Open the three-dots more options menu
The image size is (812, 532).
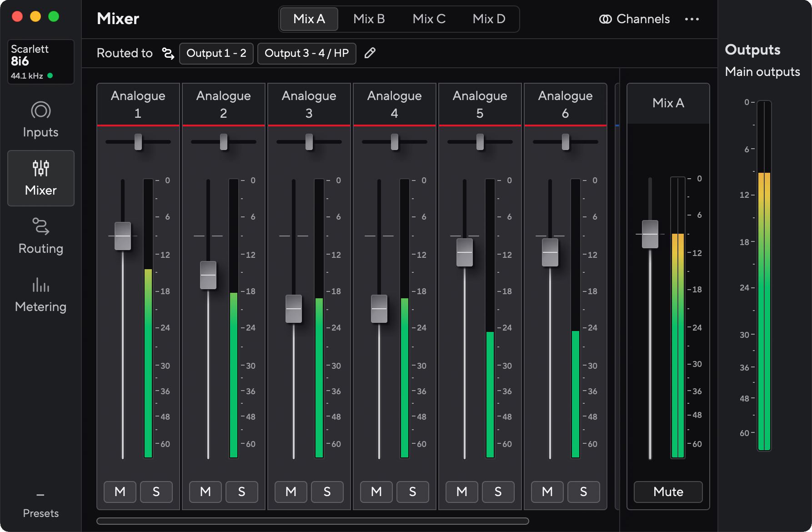[692, 19]
